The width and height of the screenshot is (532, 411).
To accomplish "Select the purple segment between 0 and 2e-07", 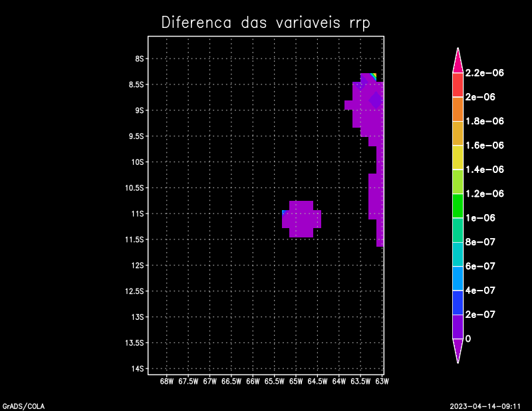I will coord(458,327).
